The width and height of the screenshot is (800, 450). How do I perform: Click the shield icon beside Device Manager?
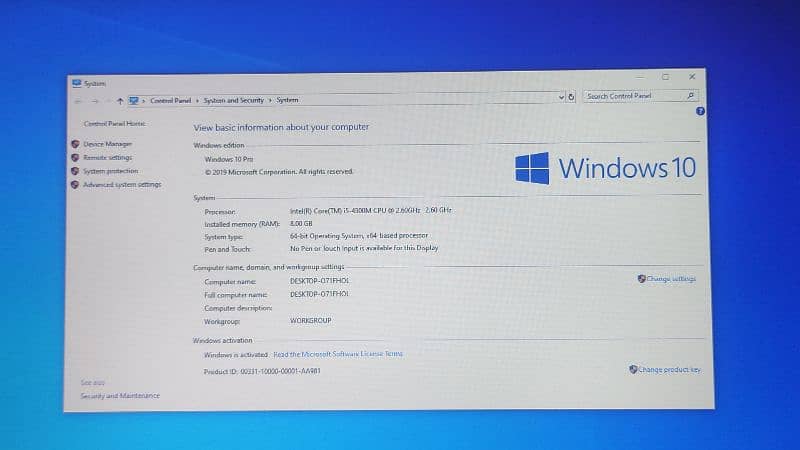(75, 144)
